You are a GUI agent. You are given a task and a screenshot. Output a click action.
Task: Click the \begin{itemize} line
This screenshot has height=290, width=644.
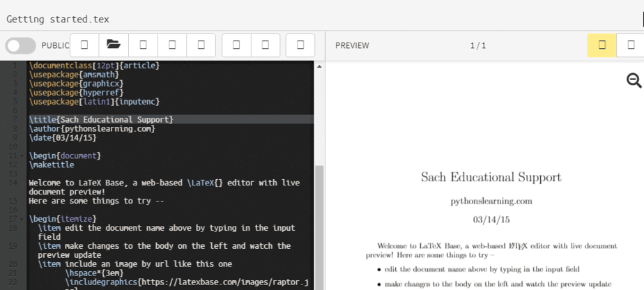[x=63, y=219]
